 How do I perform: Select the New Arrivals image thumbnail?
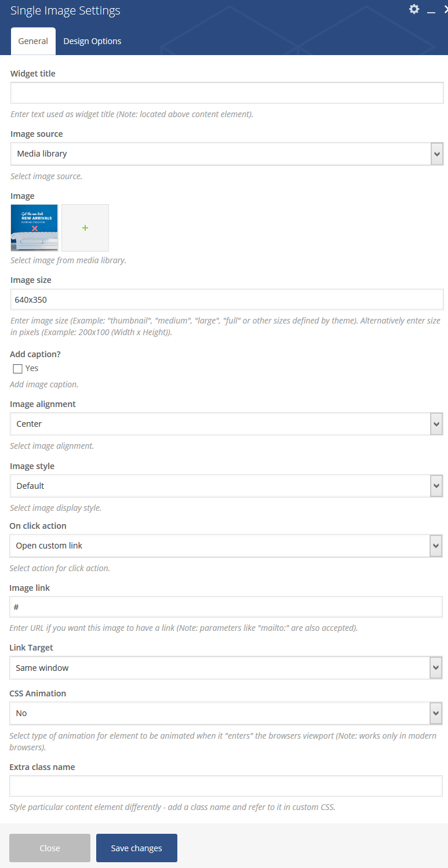point(34,228)
